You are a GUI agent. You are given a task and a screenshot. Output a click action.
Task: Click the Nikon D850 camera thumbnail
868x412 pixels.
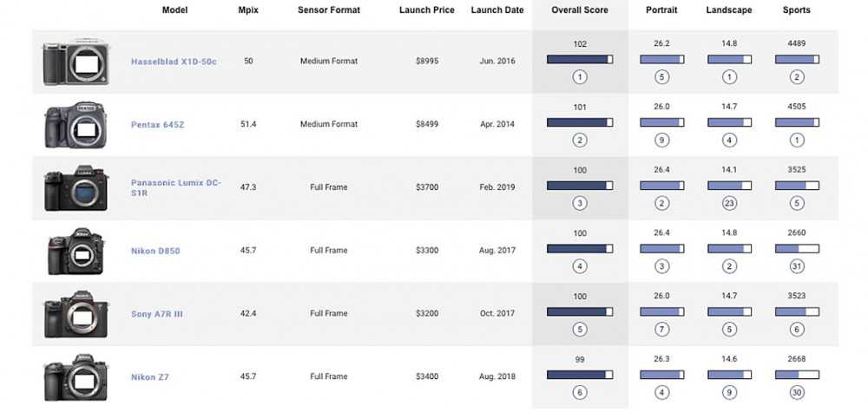pyautogui.click(x=76, y=251)
